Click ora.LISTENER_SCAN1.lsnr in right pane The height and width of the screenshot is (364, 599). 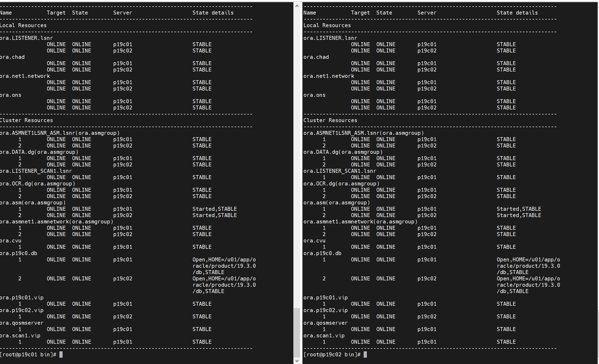pos(340,171)
